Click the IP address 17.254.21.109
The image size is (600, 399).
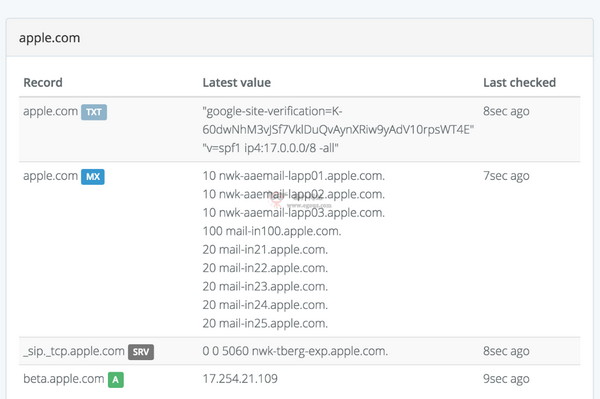point(240,379)
